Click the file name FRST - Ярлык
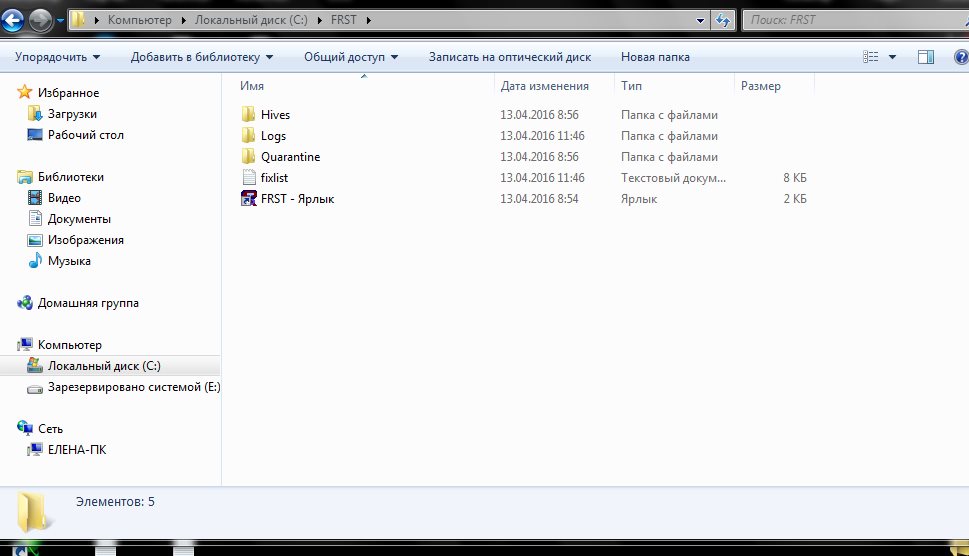 click(297, 199)
